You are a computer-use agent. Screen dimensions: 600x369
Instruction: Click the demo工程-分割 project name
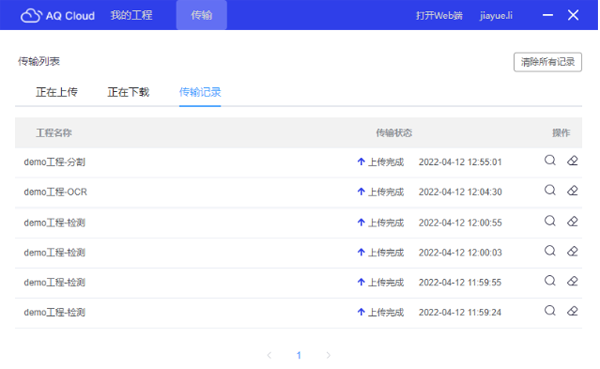click(54, 162)
